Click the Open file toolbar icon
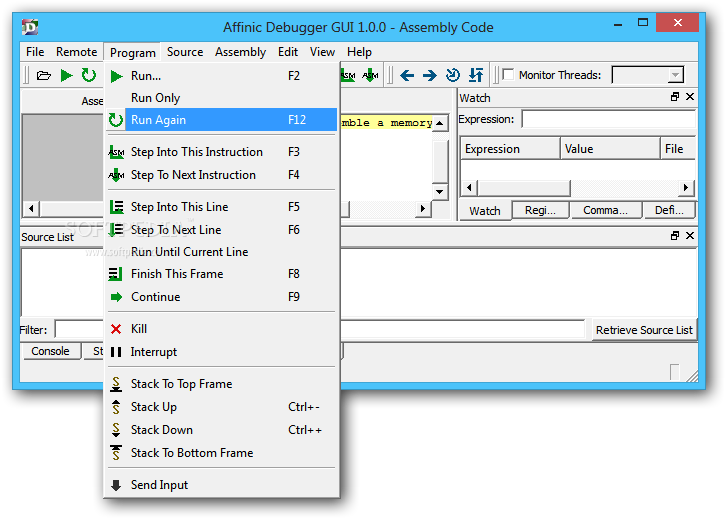The image size is (726, 519). click(44, 75)
